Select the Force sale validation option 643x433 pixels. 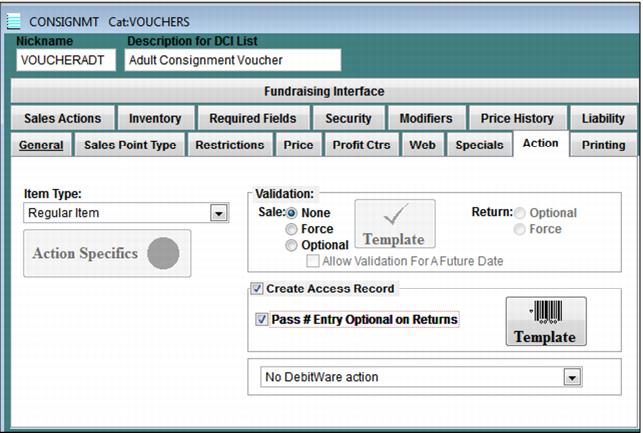pos(292,229)
